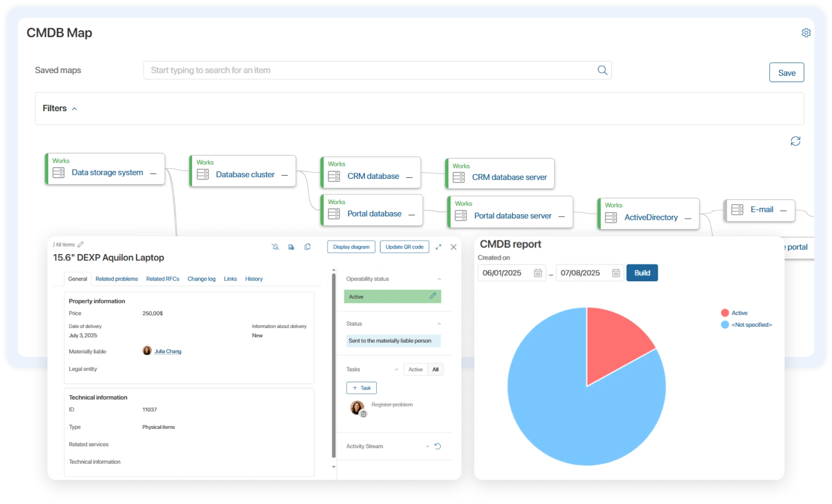Expand the laptop card to fullscreen
The height and width of the screenshot is (504, 832).
click(439, 247)
